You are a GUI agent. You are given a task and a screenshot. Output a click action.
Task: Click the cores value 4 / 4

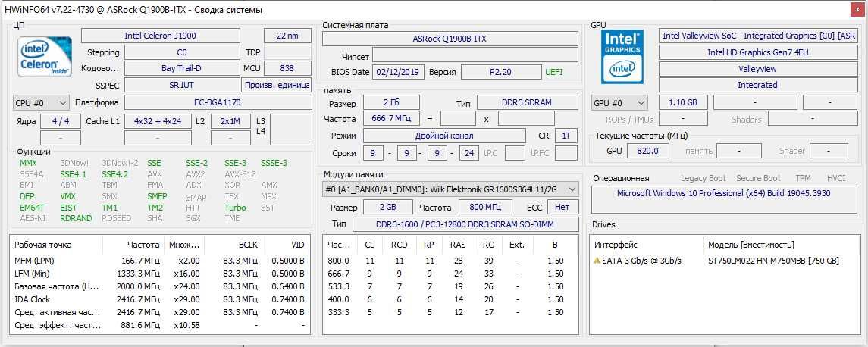click(x=61, y=122)
